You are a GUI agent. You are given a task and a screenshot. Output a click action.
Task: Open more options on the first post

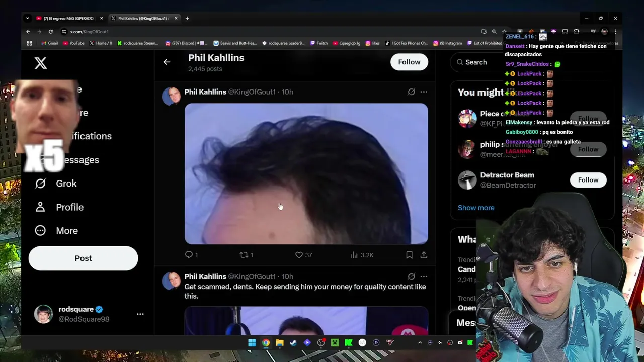[x=424, y=92]
